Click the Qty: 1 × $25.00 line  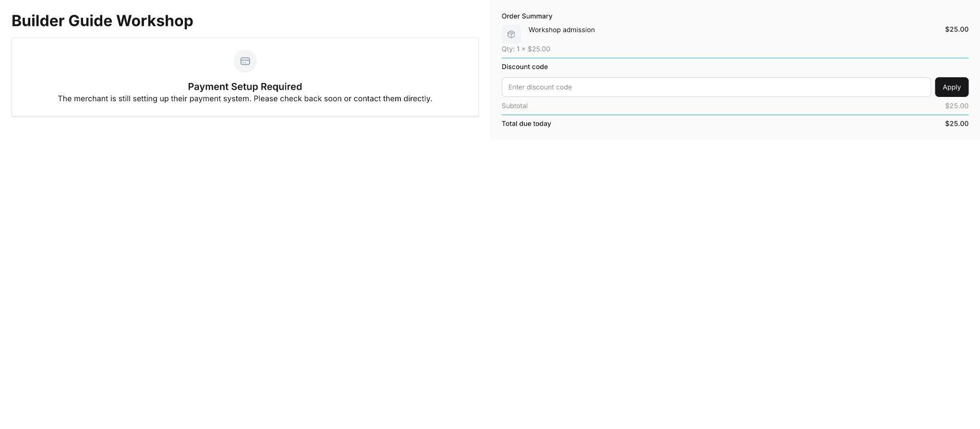tap(526, 49)
